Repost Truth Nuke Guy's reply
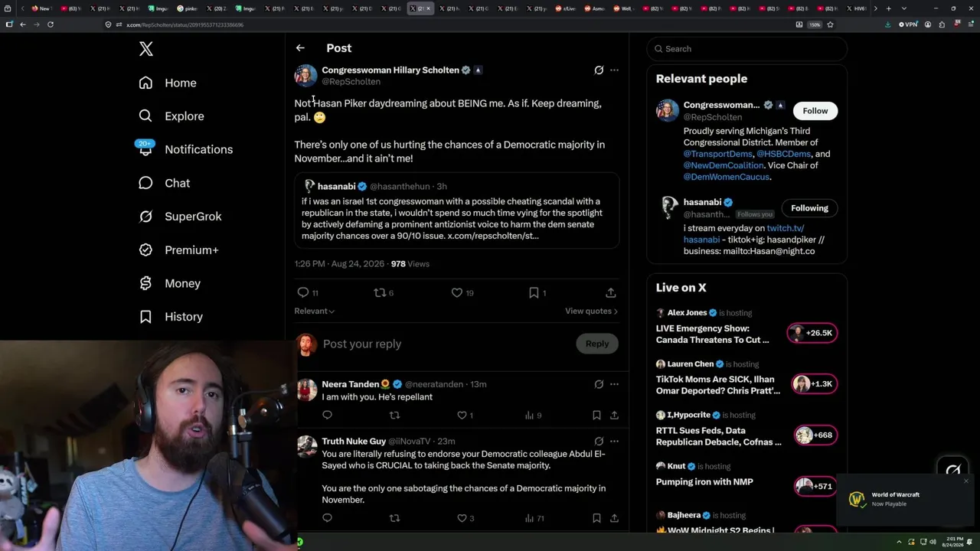Viewport: 980px width, 551px height. click(x=394, y=518)
